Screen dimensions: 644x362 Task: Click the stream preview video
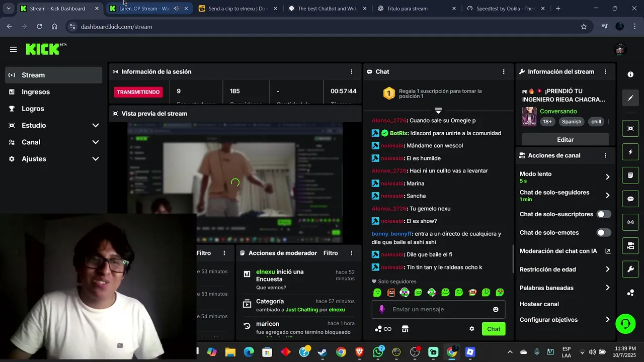[235, 183]
